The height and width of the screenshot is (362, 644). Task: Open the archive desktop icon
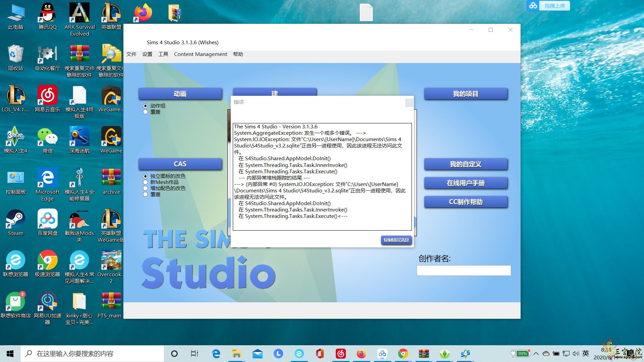tap(111, 181)
